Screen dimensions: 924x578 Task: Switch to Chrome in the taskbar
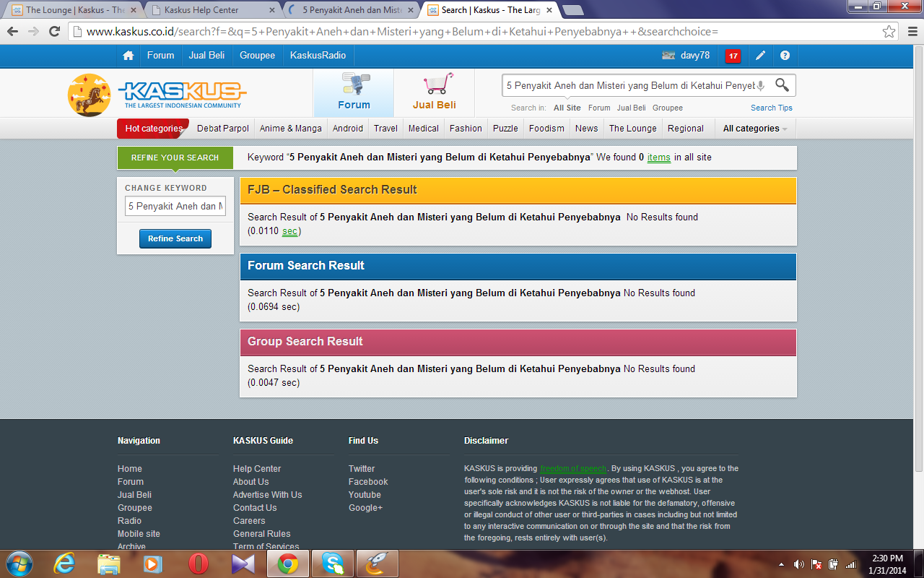(288, 564)
